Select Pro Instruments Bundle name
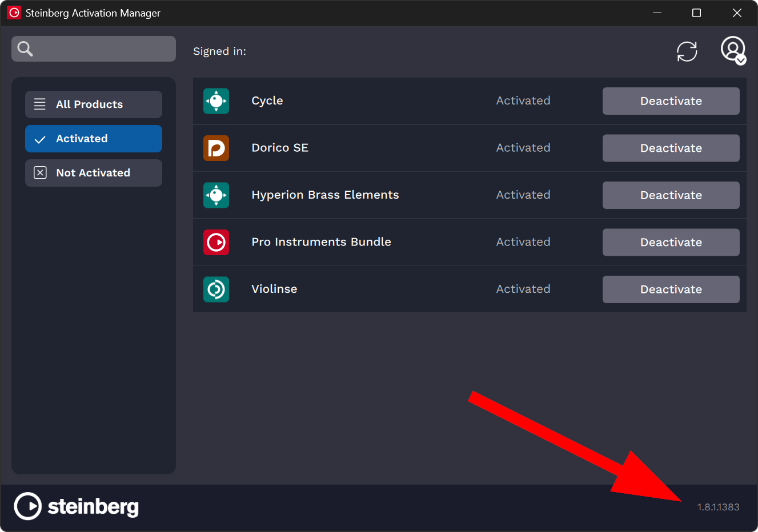Image resolution: width=758 pixels, height=532 pixels. click(322, 242)
